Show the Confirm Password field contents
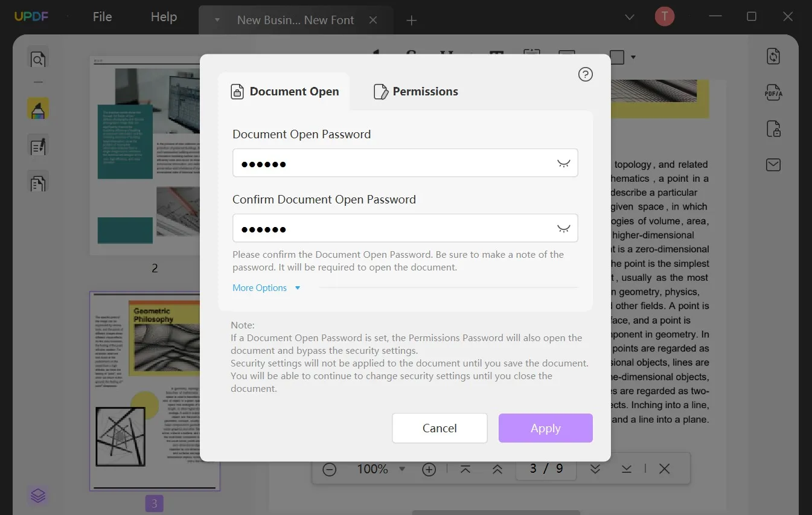The width and height of the screenshot is (812, 515). point(563,228)
